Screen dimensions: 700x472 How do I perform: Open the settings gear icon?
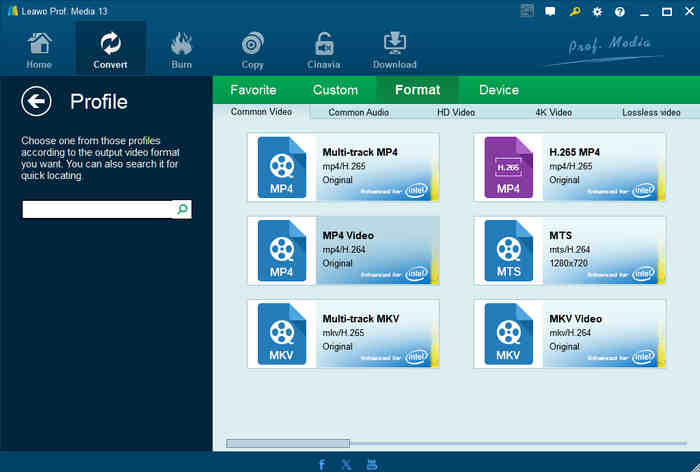(597, 12)
